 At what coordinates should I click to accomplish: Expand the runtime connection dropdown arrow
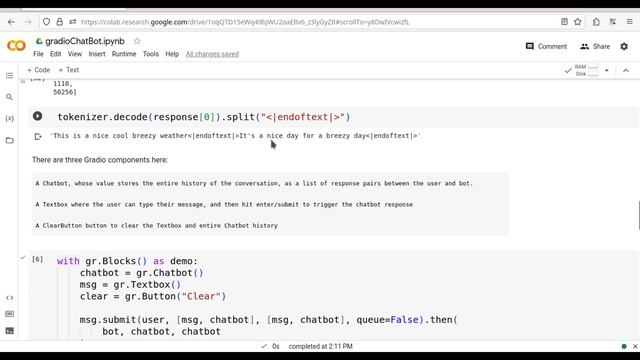click(x=607, y=70)
